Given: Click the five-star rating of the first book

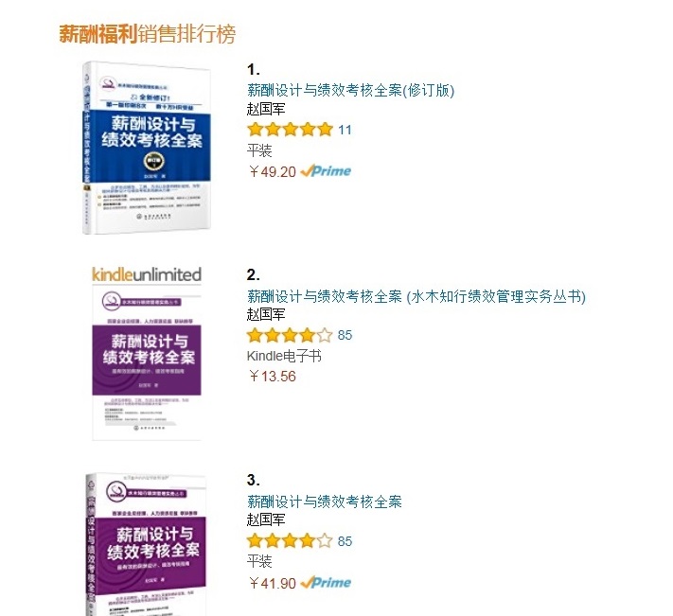Looking at the screenshot, I should coord(291,129).
